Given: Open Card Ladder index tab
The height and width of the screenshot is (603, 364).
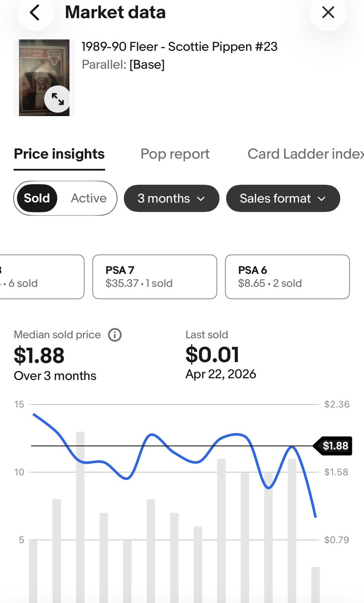Looking at the screenshot, I should [306, 154].
